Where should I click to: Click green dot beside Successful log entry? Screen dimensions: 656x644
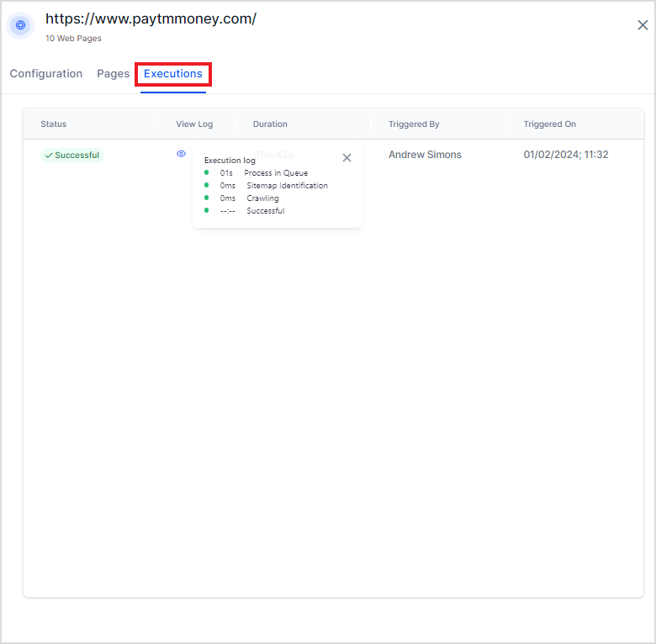pyautogui.click(x=207, y=210)
